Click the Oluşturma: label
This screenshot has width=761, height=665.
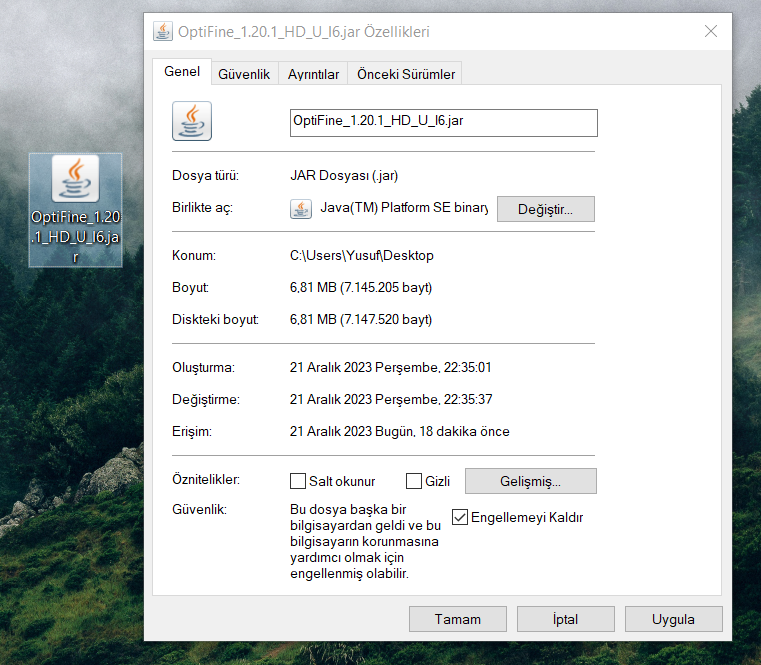pos(203,367)
